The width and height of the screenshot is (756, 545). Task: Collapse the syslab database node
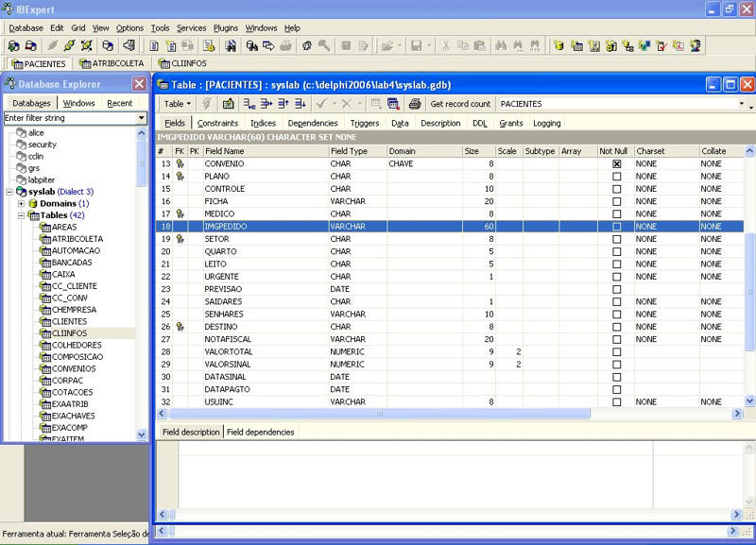9,192
